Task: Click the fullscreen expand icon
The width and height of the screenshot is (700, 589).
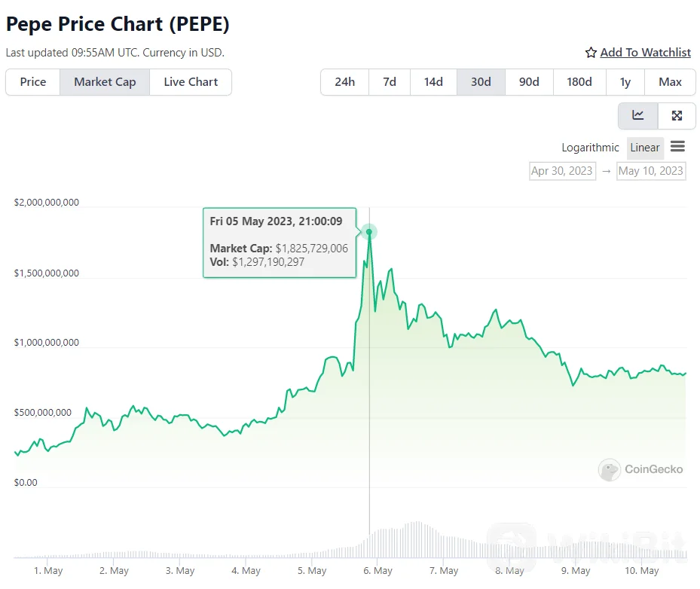Action: click(677, 115)
